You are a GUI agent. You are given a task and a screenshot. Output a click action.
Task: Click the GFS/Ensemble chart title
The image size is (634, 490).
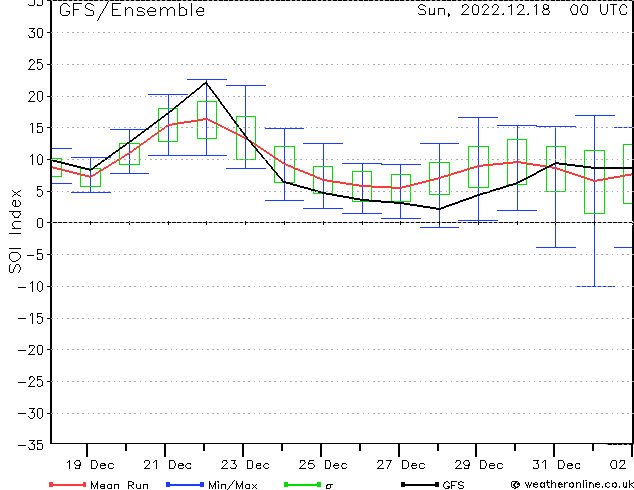point(132,11)
